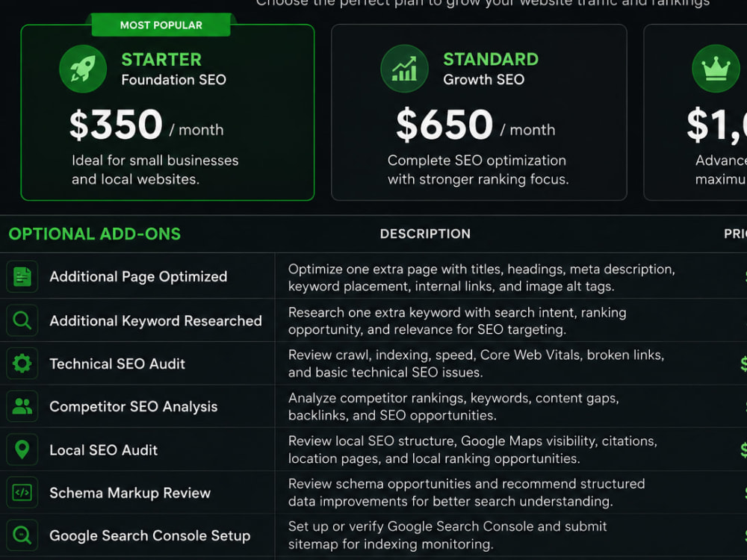The image size is (747, 560).
Task: Choose the $650 per month Standard price
Action: point(475,125)
